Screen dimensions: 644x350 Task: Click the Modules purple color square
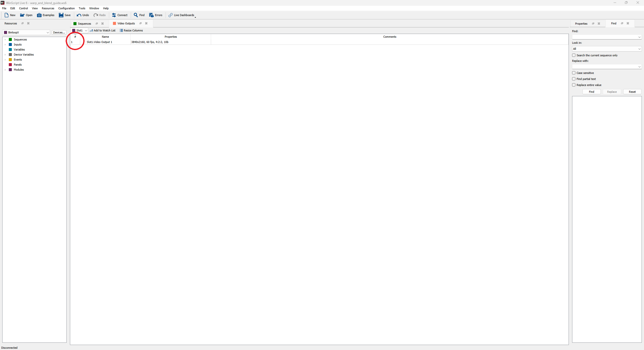coord(10,70)
